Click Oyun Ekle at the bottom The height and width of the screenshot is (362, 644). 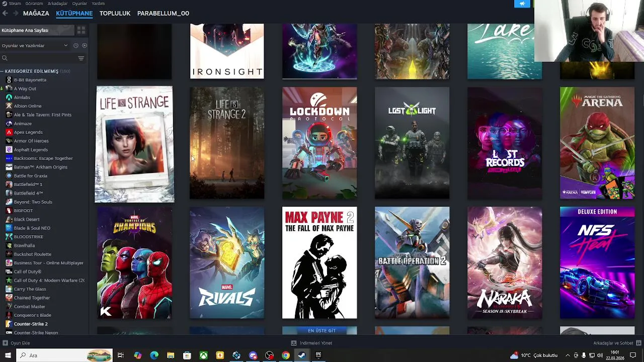point(17,343)
